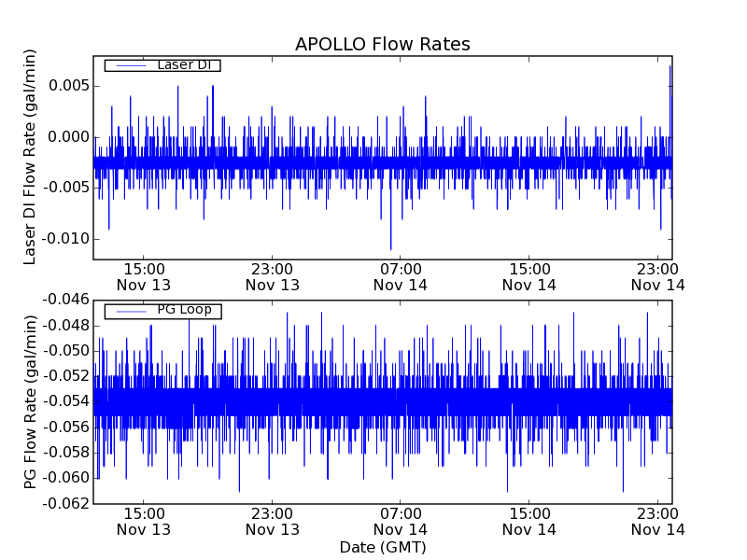Click bottom plot's 15:00 Nov 14 tick label

point(529,521)
